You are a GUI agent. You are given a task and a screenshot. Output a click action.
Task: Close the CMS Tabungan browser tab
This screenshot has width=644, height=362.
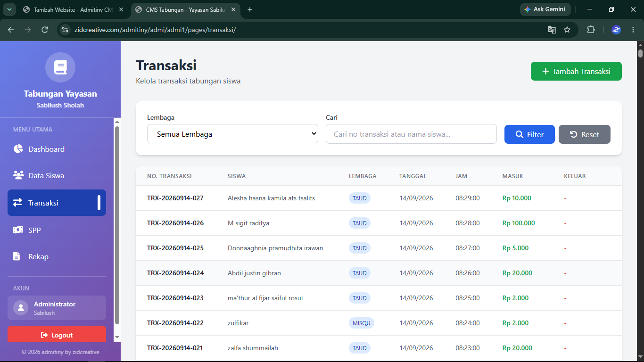(x=233, y=9)
